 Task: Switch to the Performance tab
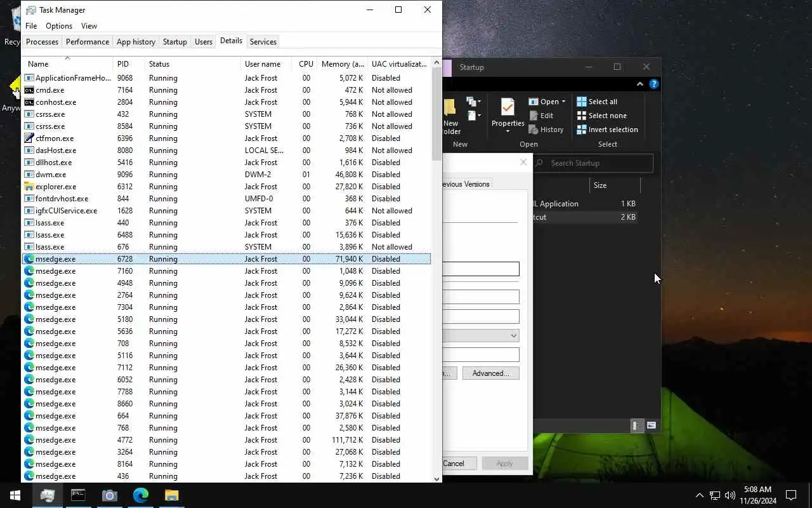[88, 42]
